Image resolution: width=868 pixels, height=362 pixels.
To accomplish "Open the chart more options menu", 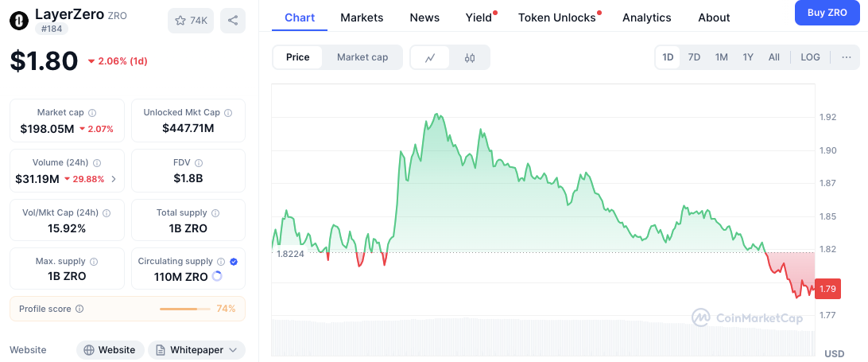I will [846, 57].
